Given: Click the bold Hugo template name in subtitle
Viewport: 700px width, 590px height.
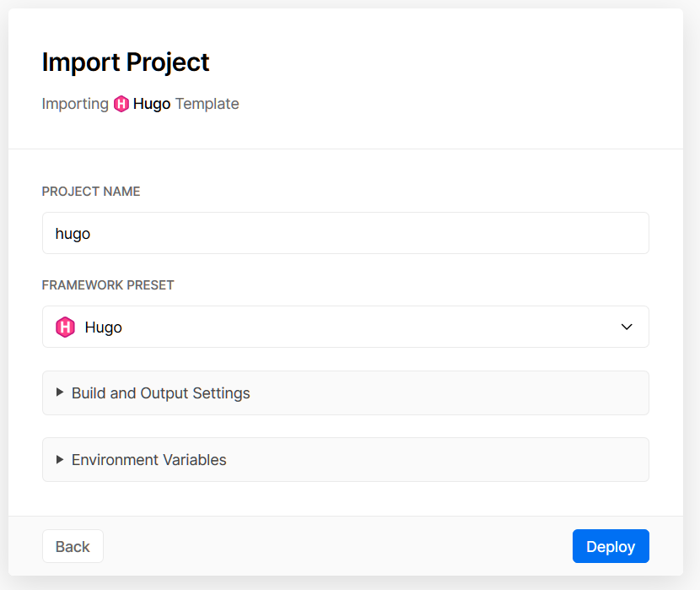Looking at the screenshot, I should [x=152, y=105].
